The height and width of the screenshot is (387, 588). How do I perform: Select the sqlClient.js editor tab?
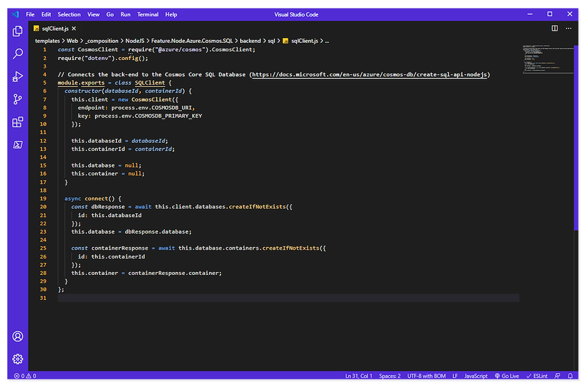pos(55,29)
